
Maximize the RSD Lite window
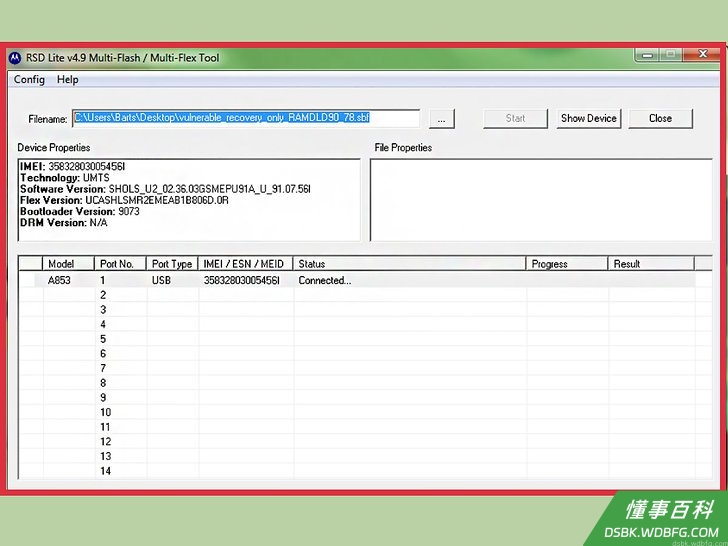pos(670,55)
